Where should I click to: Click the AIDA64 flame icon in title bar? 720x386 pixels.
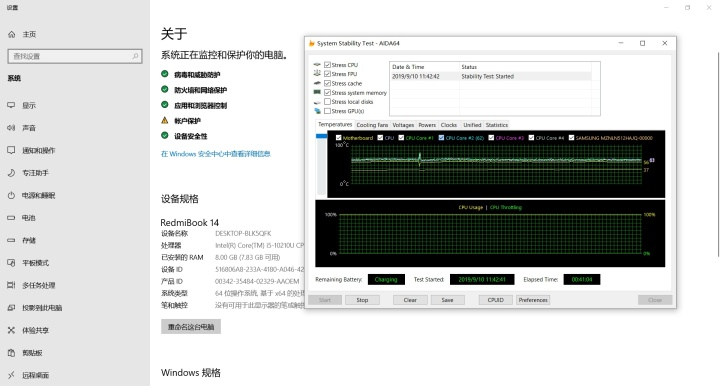pos(312,43)
